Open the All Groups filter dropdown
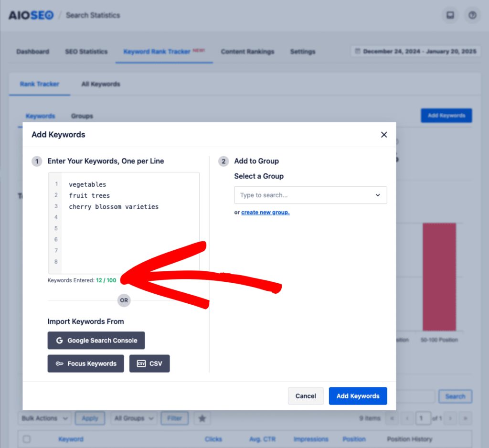 coord(133,418)
